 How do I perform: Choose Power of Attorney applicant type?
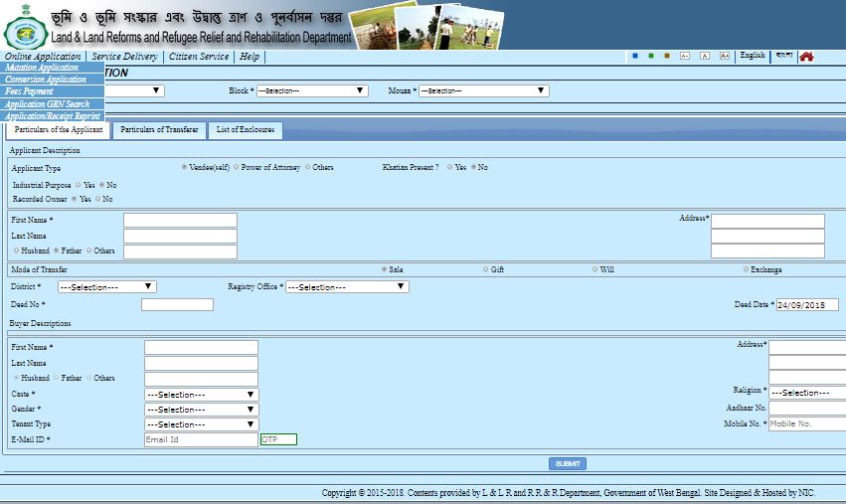[236, 168]
